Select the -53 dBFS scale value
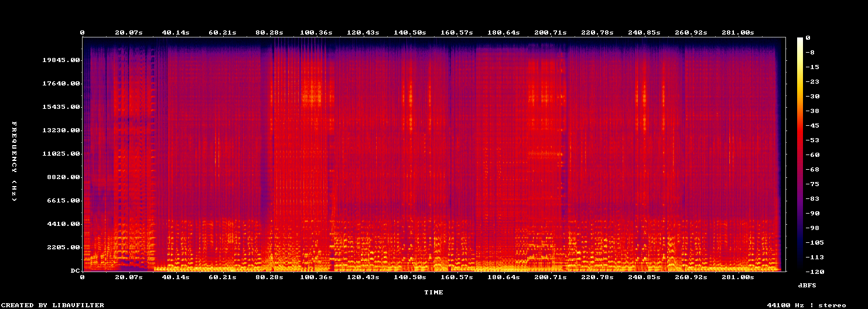Screen dimensions: 868x309 [812, 140]
